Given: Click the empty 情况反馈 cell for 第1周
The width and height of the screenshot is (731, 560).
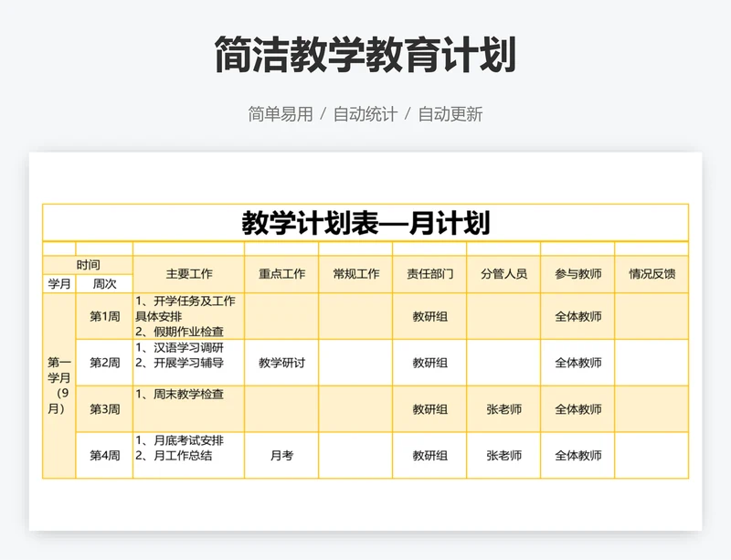Looking at the screenshot, I should point(652,316).
